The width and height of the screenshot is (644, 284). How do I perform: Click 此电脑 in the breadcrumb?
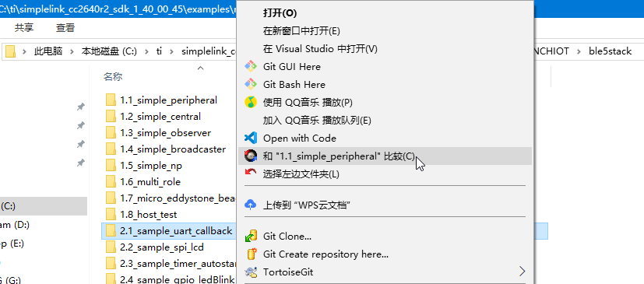pos(48,51)
